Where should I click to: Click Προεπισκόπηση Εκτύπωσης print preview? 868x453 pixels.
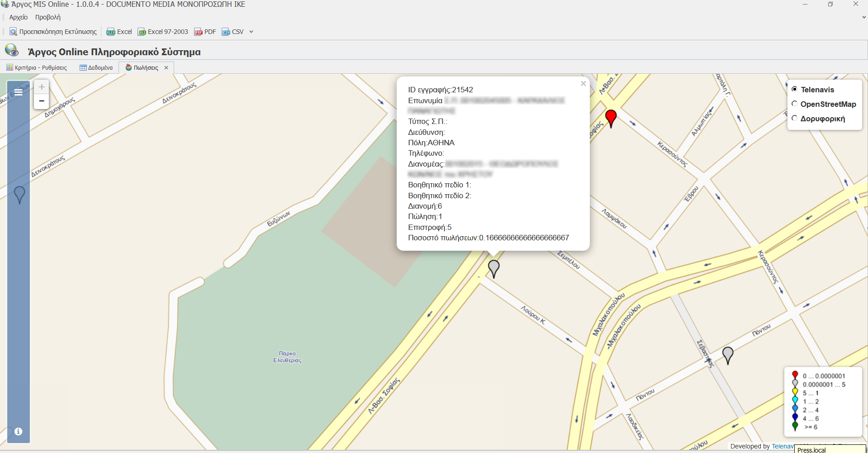tap(53, 32)
